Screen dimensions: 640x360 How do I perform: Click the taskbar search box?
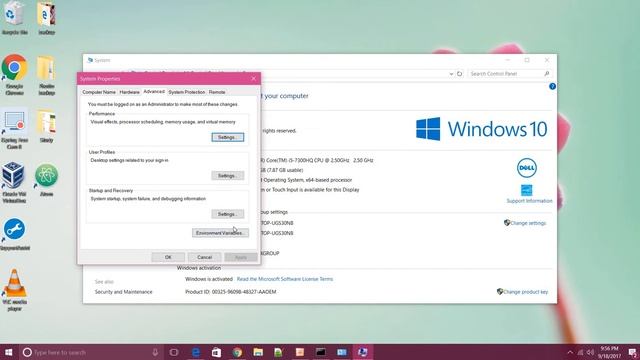[x=91, y=352]
